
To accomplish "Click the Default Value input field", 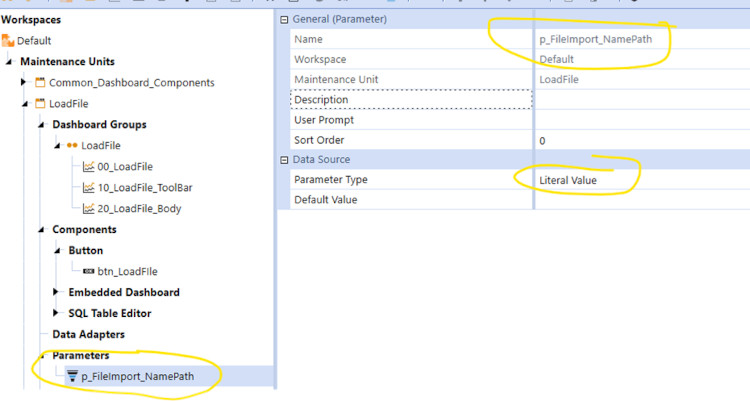I will point(640,200).
